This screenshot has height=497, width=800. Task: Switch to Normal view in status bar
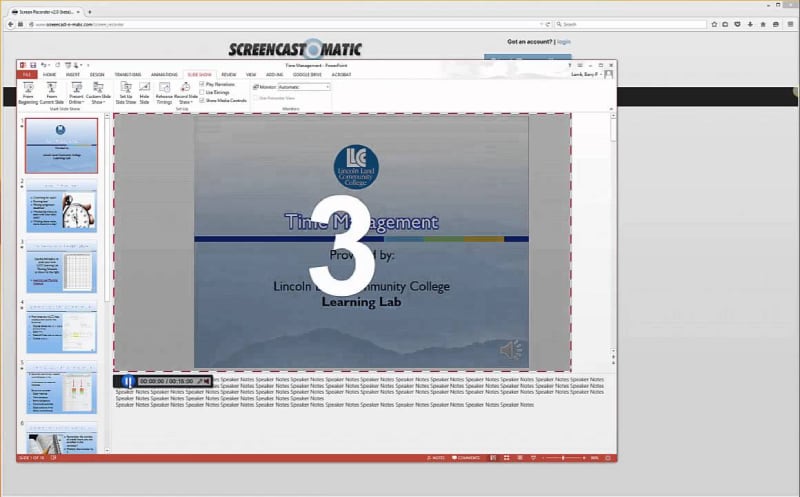click(493, 458)
